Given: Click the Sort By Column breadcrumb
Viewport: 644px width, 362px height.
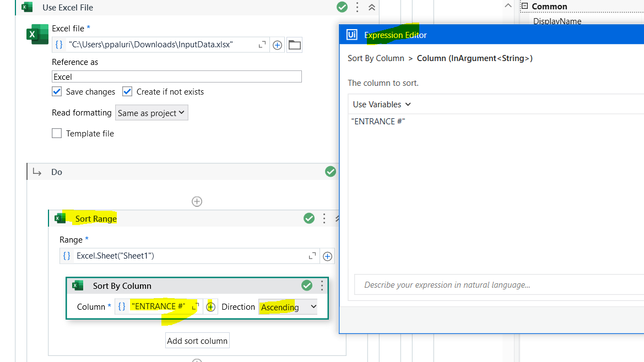Looking at the screenshot, I should (376, 58).
